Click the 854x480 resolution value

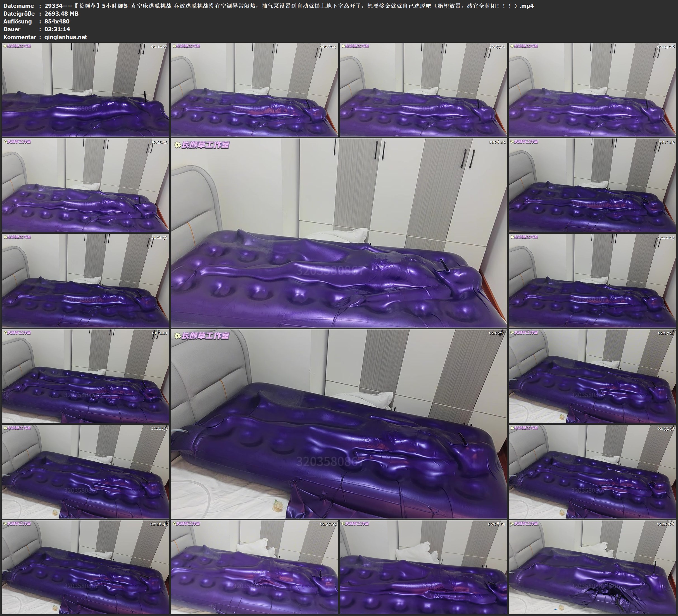pos(57,22)
